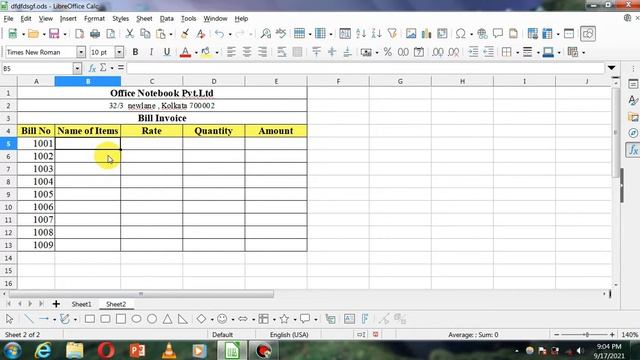Toggle Align Right button
The width and height of the screenshot is (640, 360).
(x=262, y=52)
